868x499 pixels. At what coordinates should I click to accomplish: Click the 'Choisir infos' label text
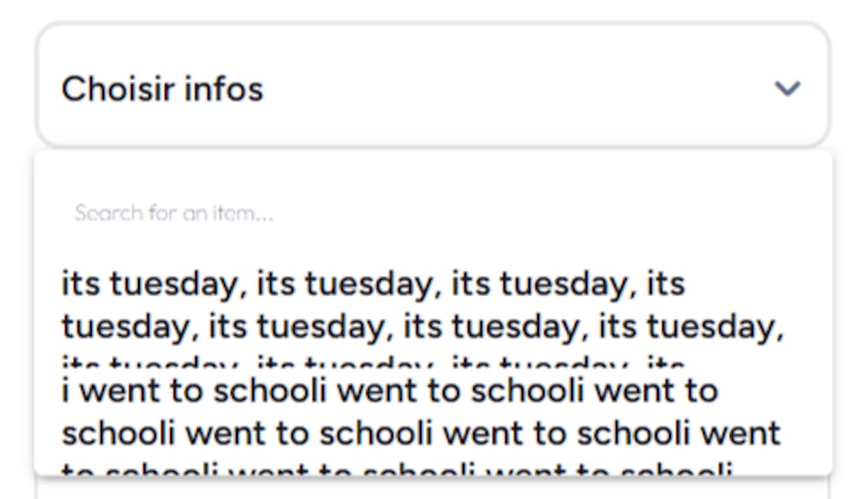[162, 89]
